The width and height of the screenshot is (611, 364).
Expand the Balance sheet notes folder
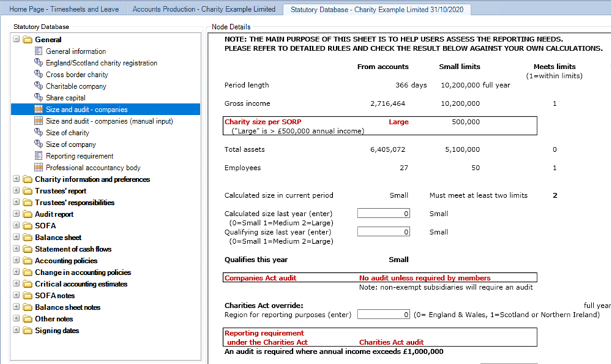(x=16, y=306)
